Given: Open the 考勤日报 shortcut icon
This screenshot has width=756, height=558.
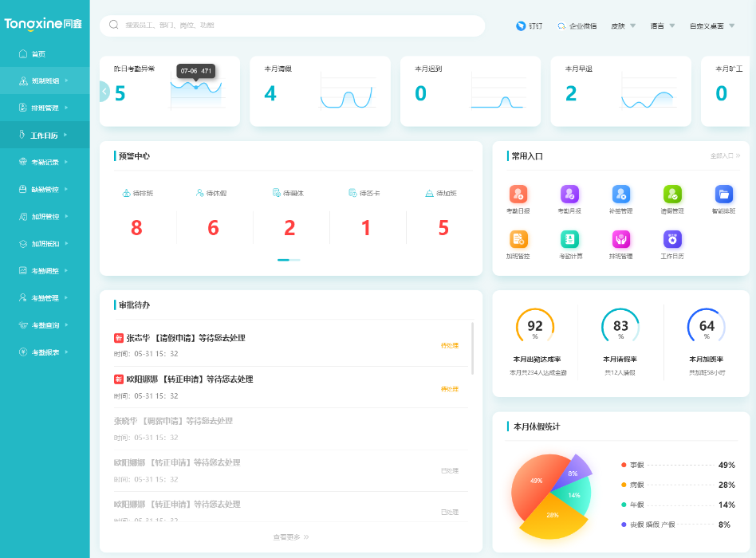Looking at the screenshot, I should tap(518, 194).
